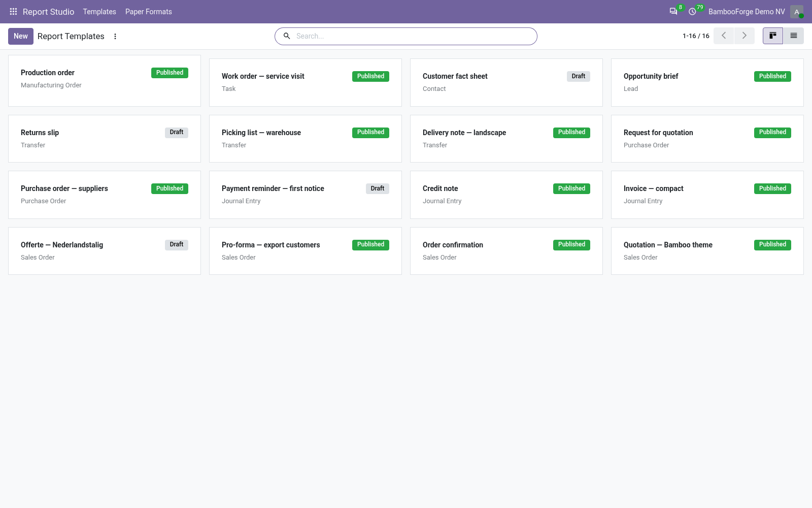The width and height of the screenshot is (812, 508).
Task: Open the Credit note template
Action: click(x=506, y=195)
